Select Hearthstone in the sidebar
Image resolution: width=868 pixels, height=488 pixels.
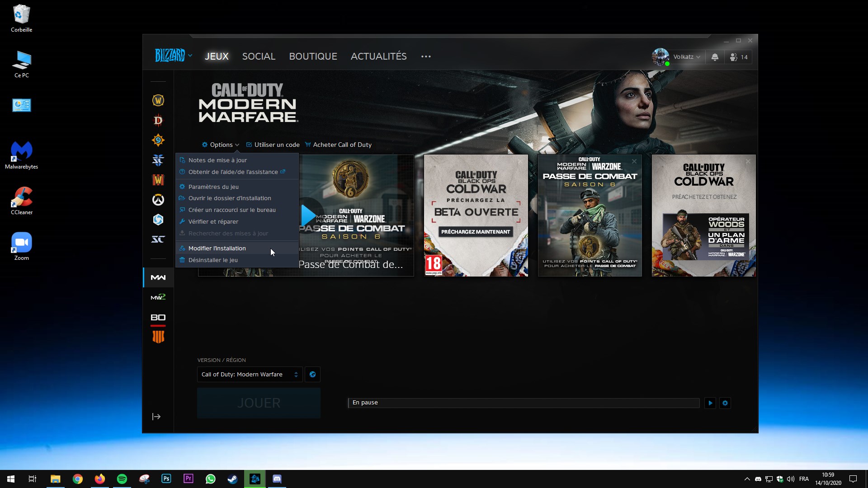[158, 140]
